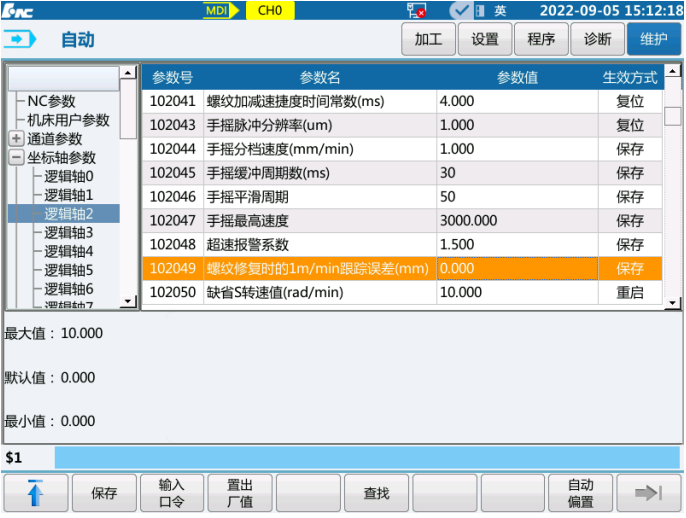
Task: Select 逻辑轴3 in the tree
Action: tap(69, 233)
